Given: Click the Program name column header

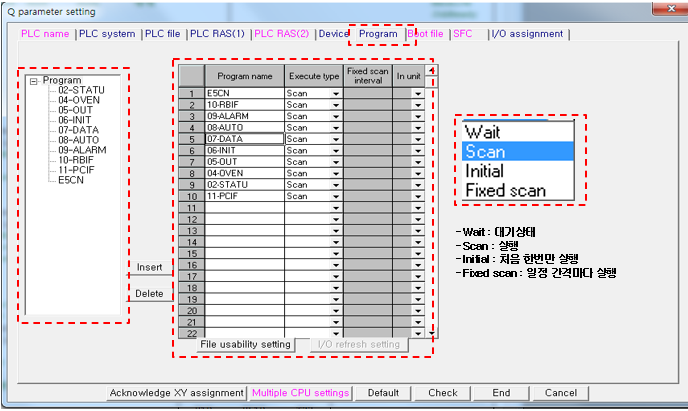Looking at the screenshot, I should (245, 76).
